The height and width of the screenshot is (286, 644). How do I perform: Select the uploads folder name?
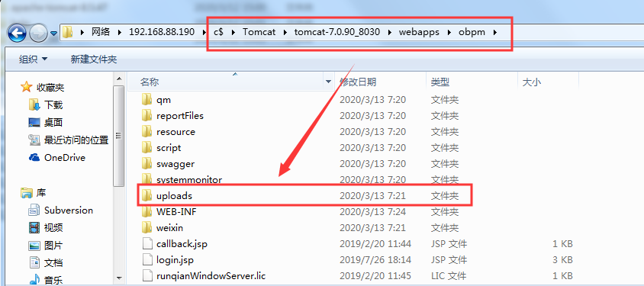(x=174, y=196)
